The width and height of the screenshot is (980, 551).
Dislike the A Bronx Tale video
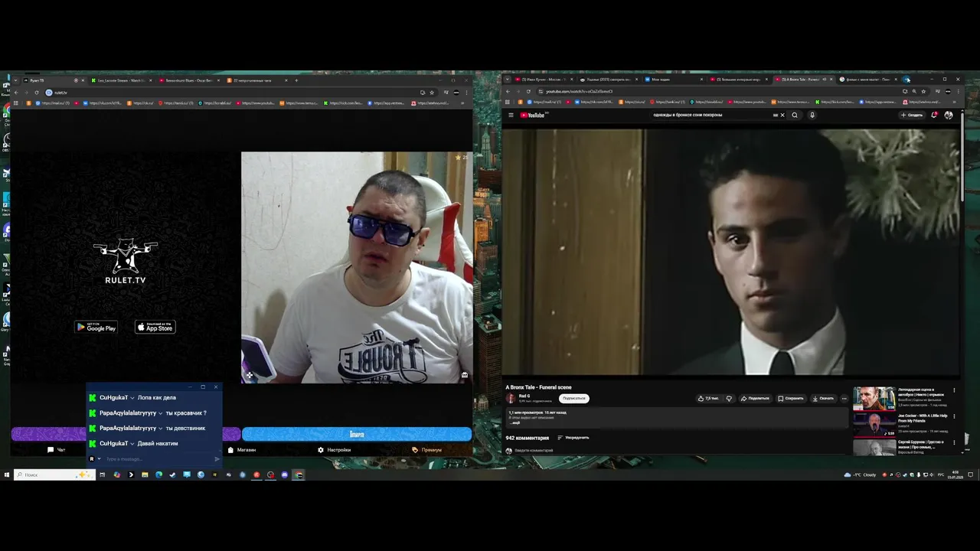729,398
